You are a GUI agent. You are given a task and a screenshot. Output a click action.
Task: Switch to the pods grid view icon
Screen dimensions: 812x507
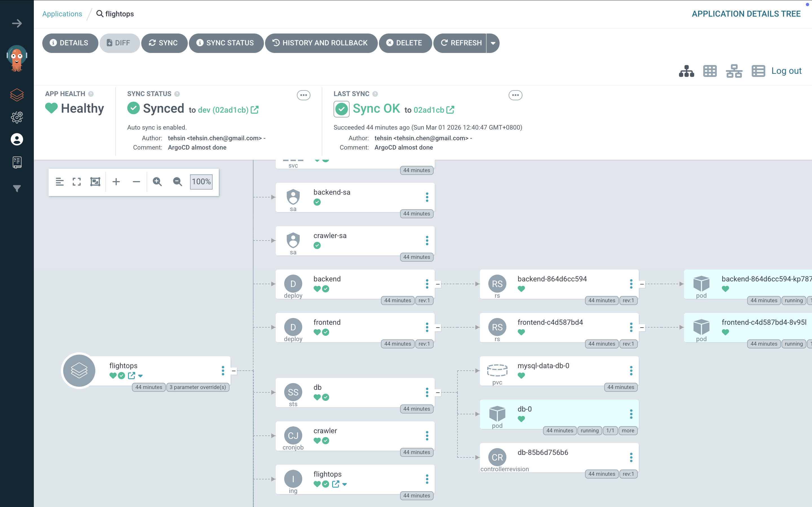pyautogui.click(x=710, y=71)
